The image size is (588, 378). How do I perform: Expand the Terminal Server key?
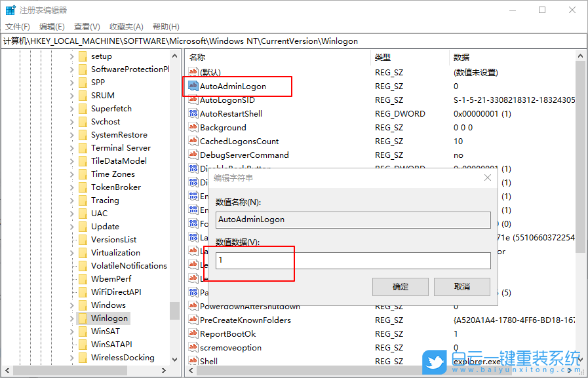point(71,147)
